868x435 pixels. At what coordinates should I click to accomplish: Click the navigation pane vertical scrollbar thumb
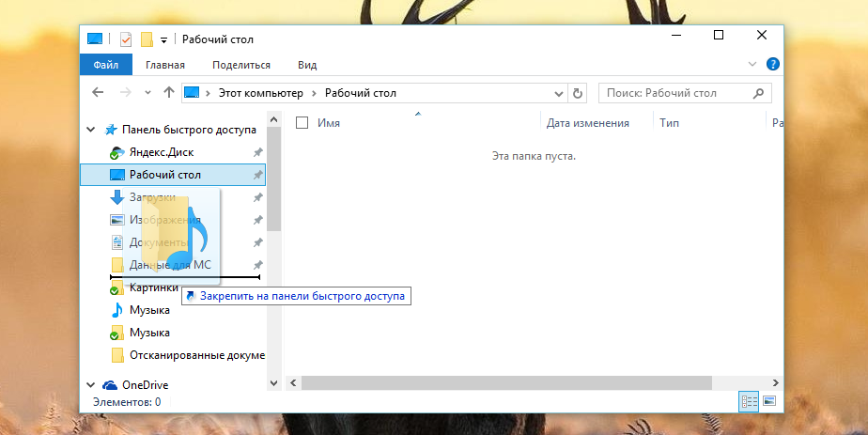273,179
